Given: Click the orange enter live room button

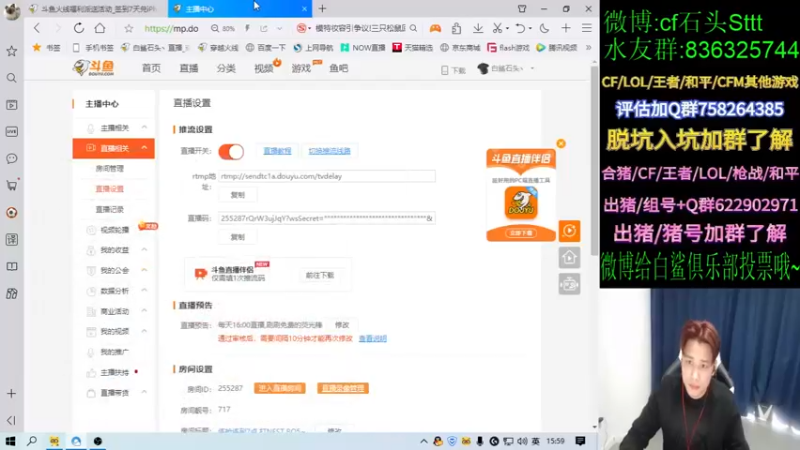Looking at the screenshot, I should click(280, 388).
